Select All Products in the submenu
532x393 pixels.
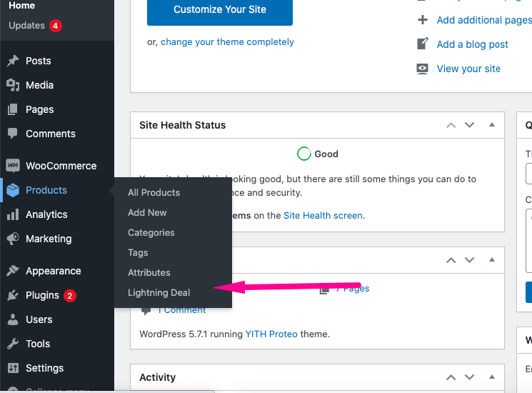(154, 192)
